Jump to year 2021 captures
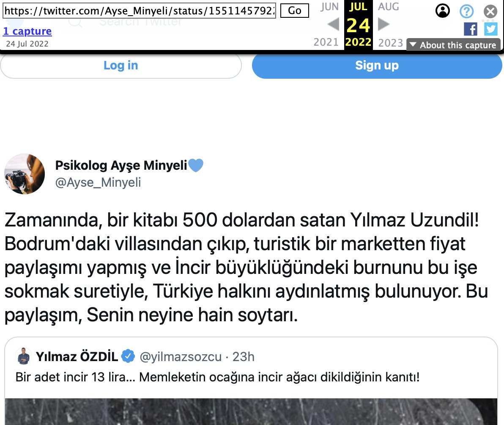 click(x=326, y=42)
